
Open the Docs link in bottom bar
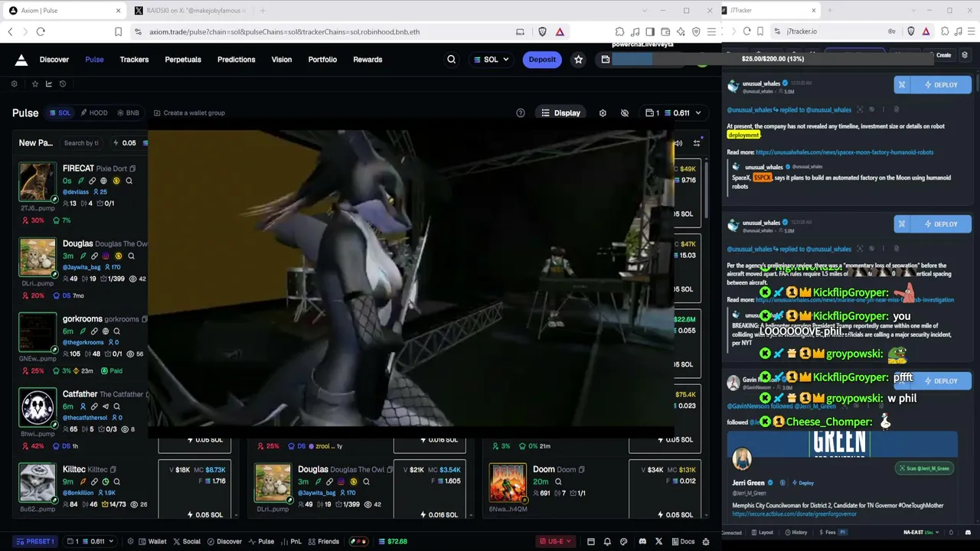click(x=682, y=542)
